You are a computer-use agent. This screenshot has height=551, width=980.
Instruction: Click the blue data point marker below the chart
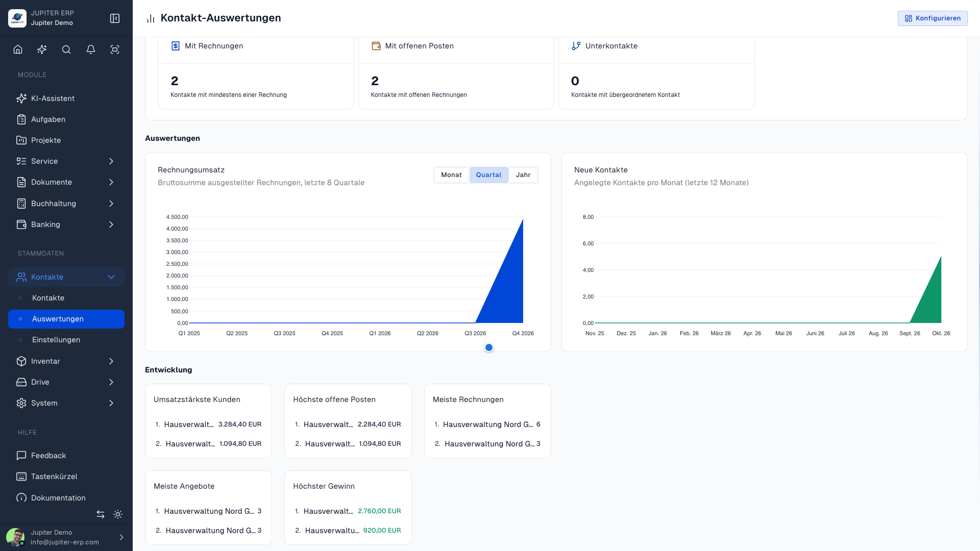click(489, 347)
